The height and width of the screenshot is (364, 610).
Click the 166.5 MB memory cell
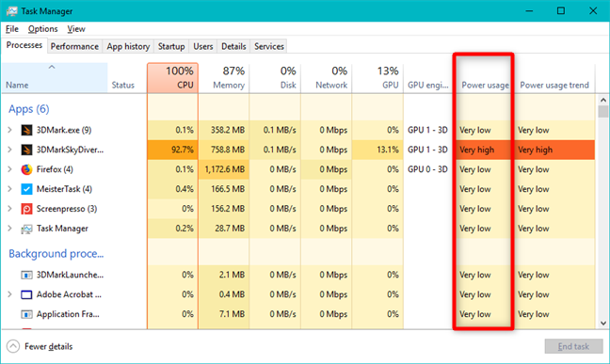(224, 189)
